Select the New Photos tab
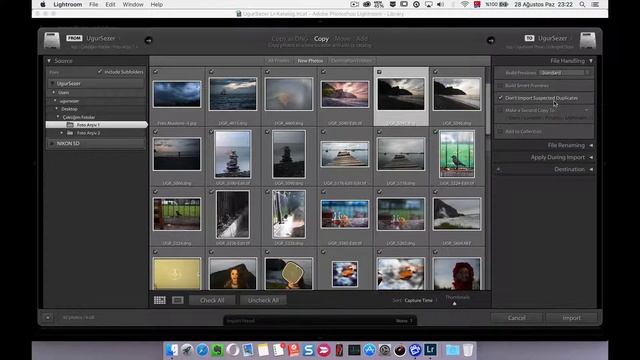The width and height of the screenshot is (640, 360). point(310,61)
